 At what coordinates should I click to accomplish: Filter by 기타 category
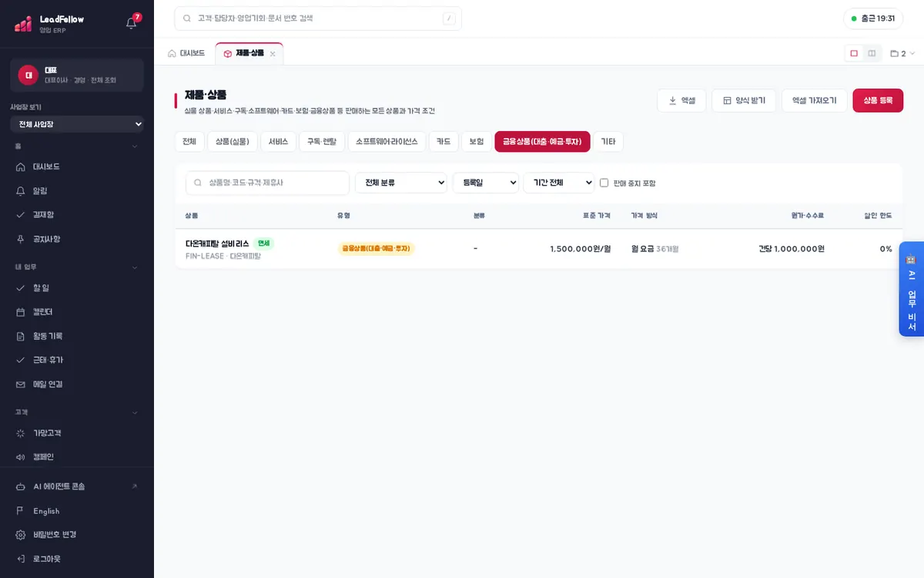tap(608, 142)
